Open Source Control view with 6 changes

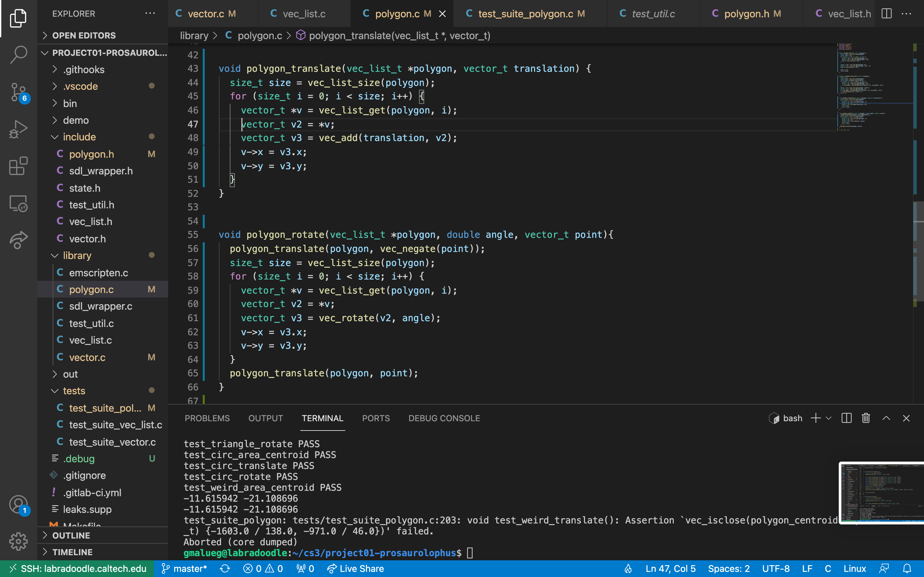(x=18, y=92)
